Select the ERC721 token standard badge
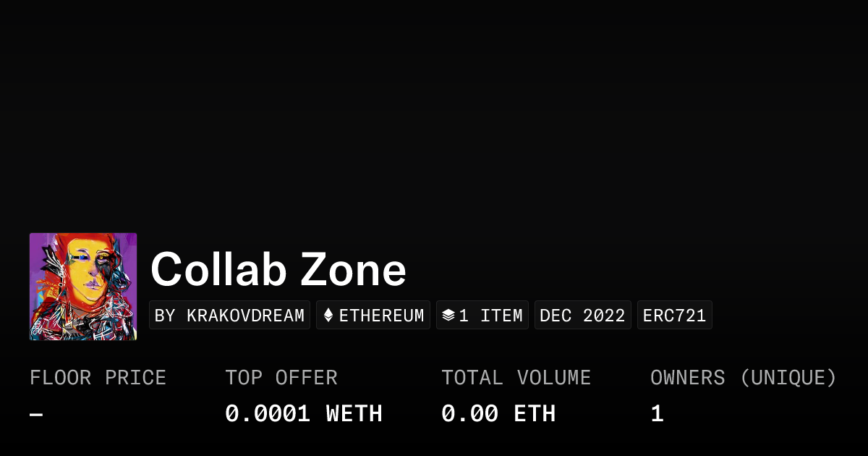 tap(674, 316)
